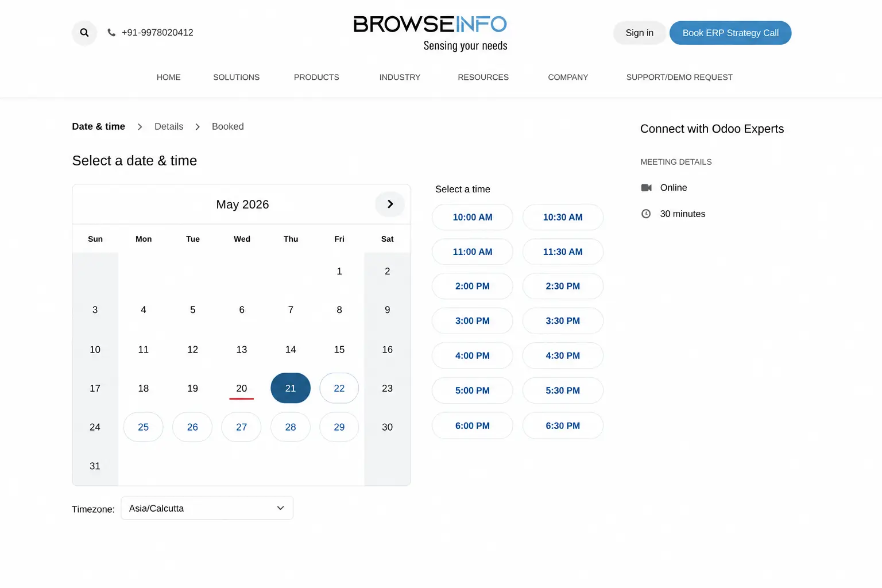This screenshot has height=588, width=882.
Task: Click the Online video camera icon
Action: point(646,188)
